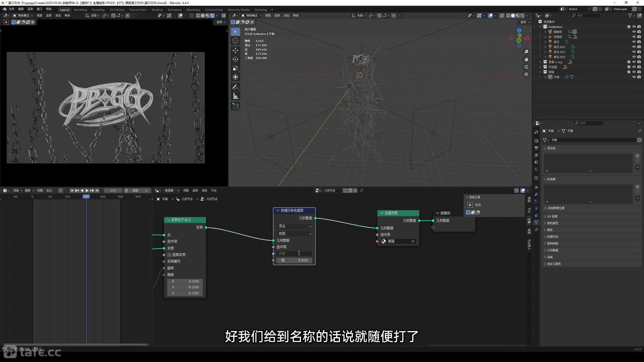The image size is (644, 362).
Task: Check the 选择实例 checkbox in node
Action: [169, 255]
